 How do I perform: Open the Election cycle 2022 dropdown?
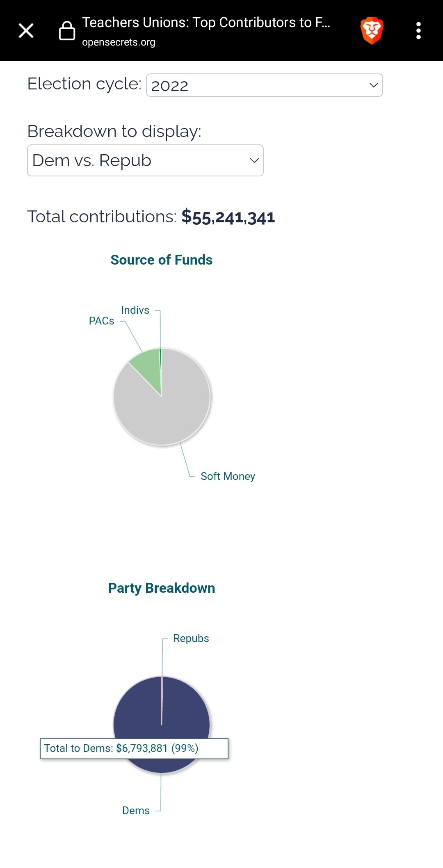pos(264,85)
